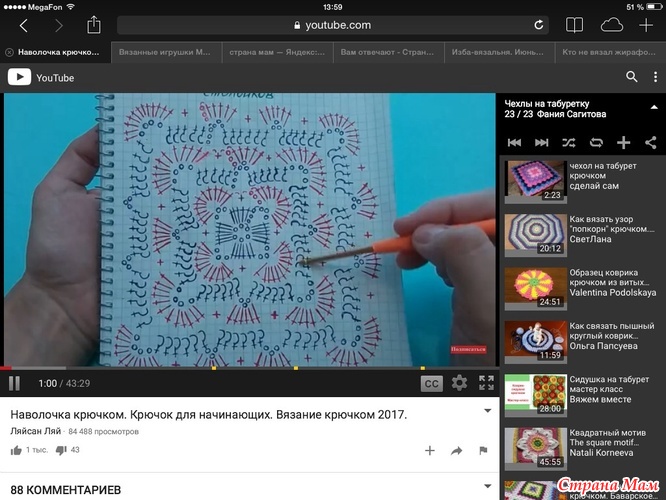This screenshot has height=500, width=666.
Task: Add a new Safari tab
Action: (x=646, y=25)
